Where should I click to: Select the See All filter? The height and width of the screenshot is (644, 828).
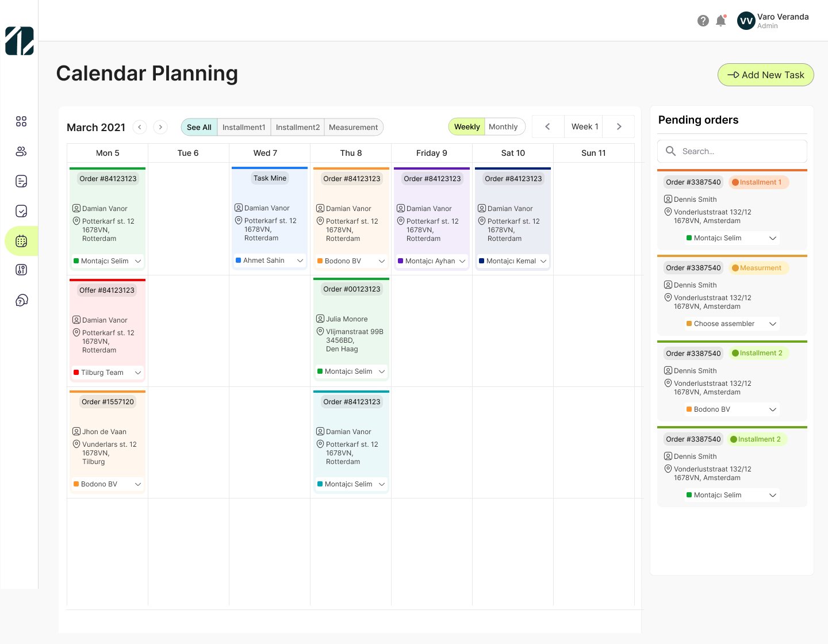click(x=199, y=127)
